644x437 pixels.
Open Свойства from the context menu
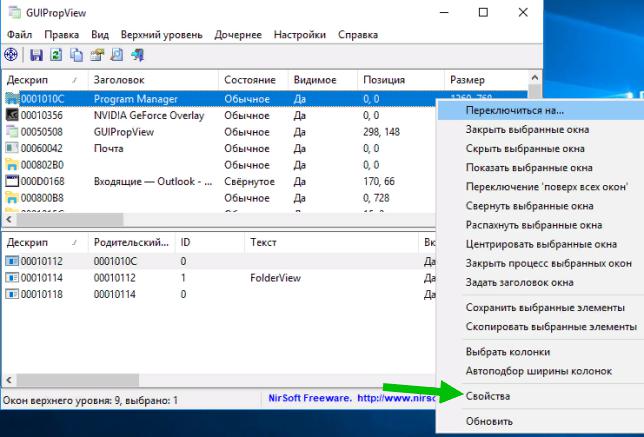[x=540, y=396]
